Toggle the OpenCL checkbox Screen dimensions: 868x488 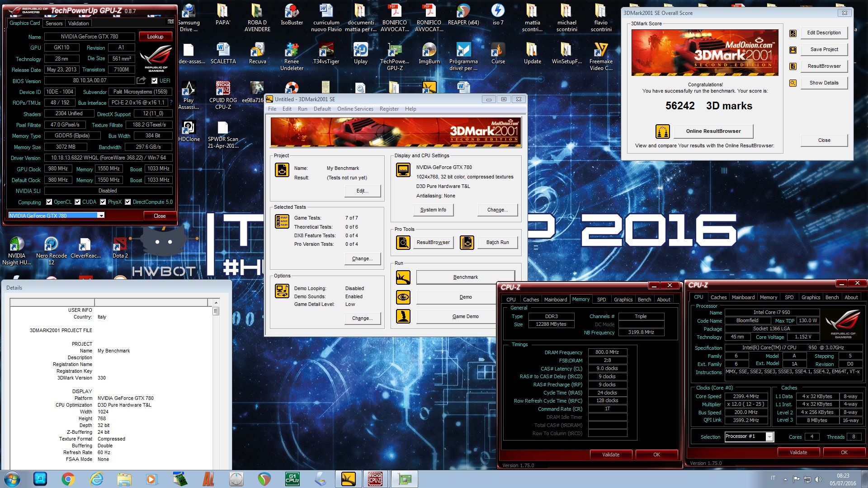pos(49,202)
